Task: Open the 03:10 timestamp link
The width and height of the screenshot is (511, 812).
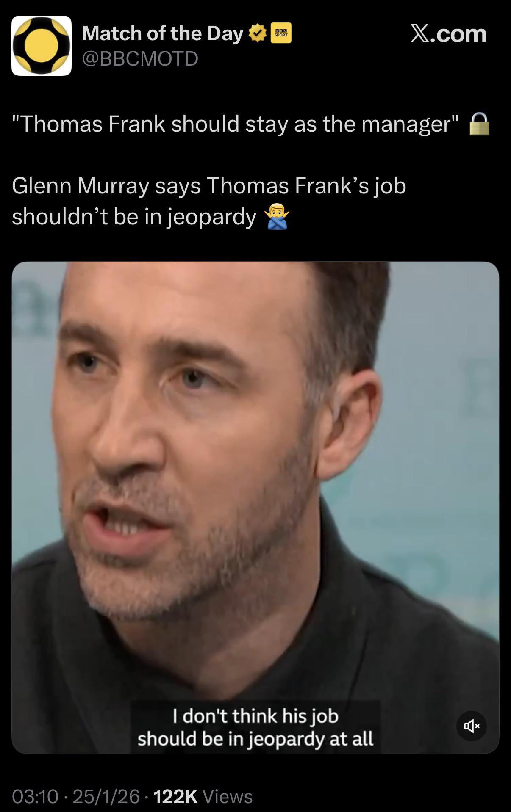Action: coord(35,796)
